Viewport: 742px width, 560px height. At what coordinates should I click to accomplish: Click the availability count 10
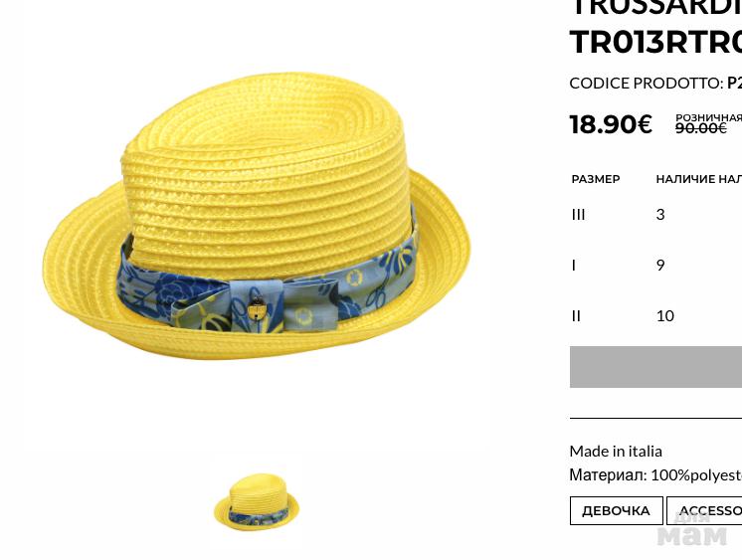point(664,315)
